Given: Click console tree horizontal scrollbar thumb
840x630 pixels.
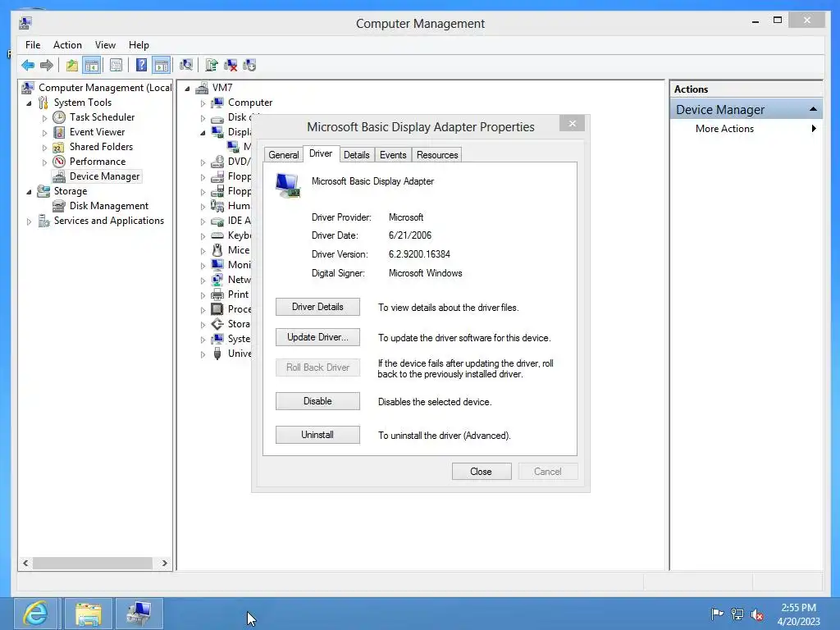Looking at the screenshot, I should (93, 563).
